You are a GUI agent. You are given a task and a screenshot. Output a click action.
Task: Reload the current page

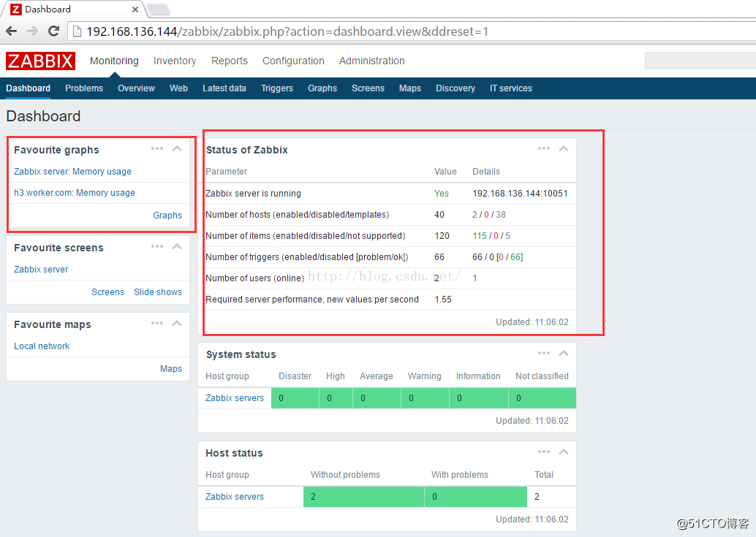[53, 31]
